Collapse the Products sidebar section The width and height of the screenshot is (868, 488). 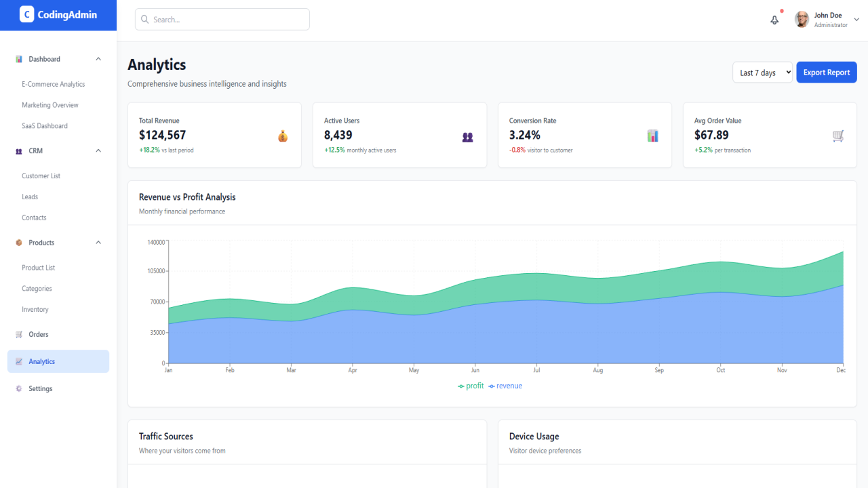98,242
